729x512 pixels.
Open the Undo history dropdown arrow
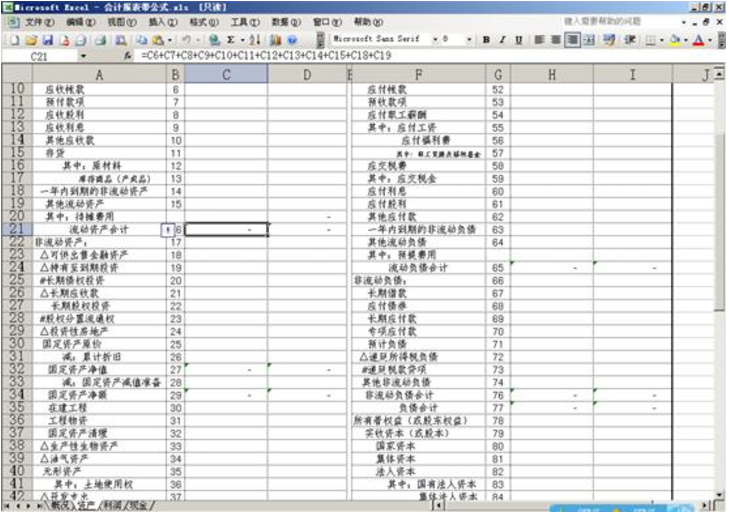[198, 40]
